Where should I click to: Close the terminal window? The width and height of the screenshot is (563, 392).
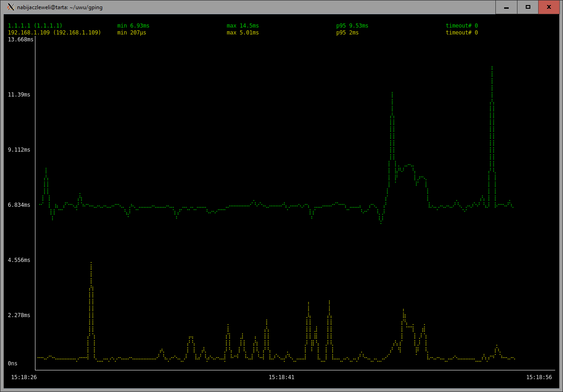click(x=549, y=7)
